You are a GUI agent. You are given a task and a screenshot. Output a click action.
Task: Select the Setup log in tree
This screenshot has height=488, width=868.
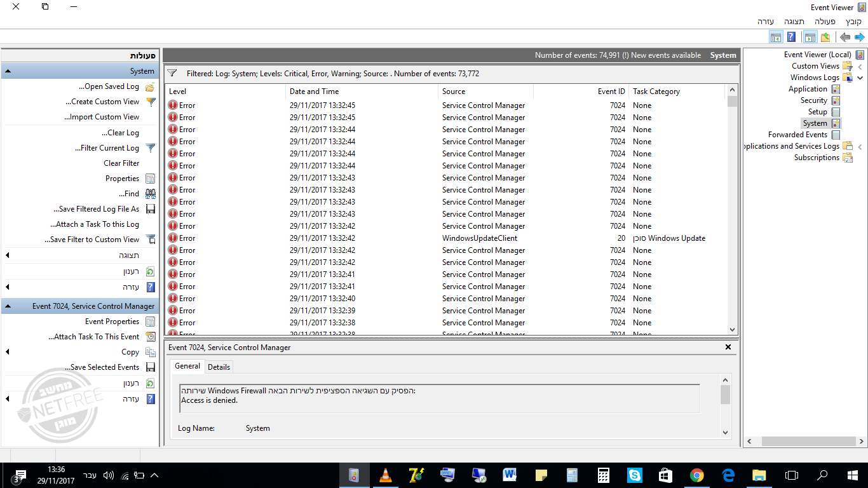click(817, 112)
